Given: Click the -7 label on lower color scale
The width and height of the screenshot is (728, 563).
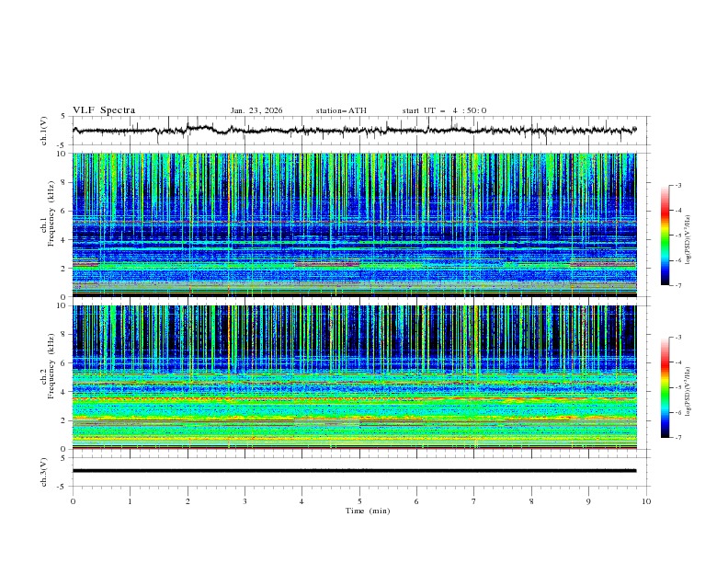Looking at the screenshot, I should click(678, 439).
